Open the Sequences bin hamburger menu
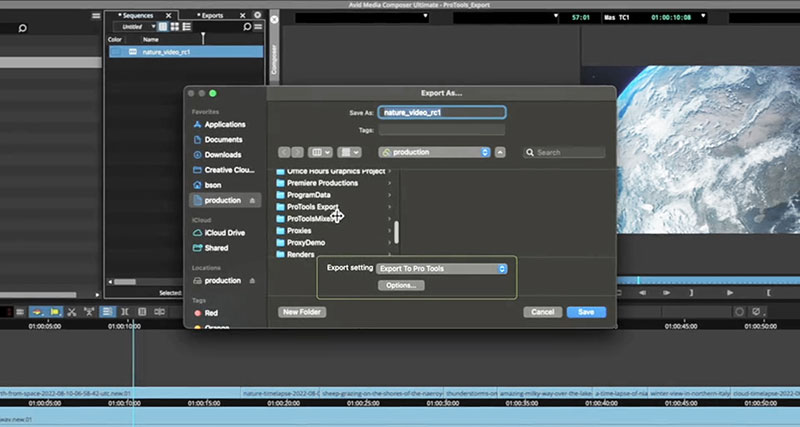Image resolution: width=800 pixels, height=427 pixels. (258, 27)
